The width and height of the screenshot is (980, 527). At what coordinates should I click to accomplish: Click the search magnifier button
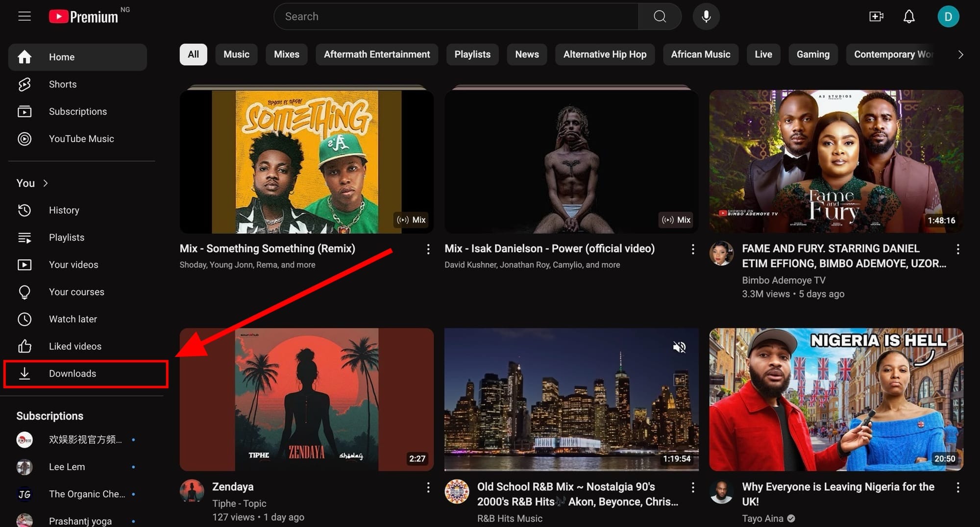click(660, 16)
